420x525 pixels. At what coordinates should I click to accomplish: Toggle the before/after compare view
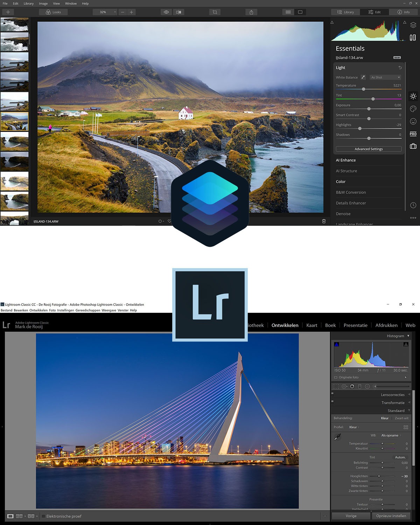point(178,12)
